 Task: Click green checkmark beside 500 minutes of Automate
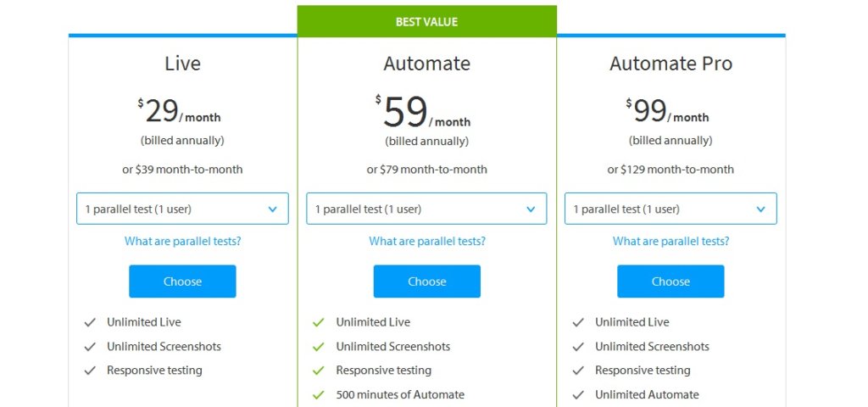(x=319, y=394)
